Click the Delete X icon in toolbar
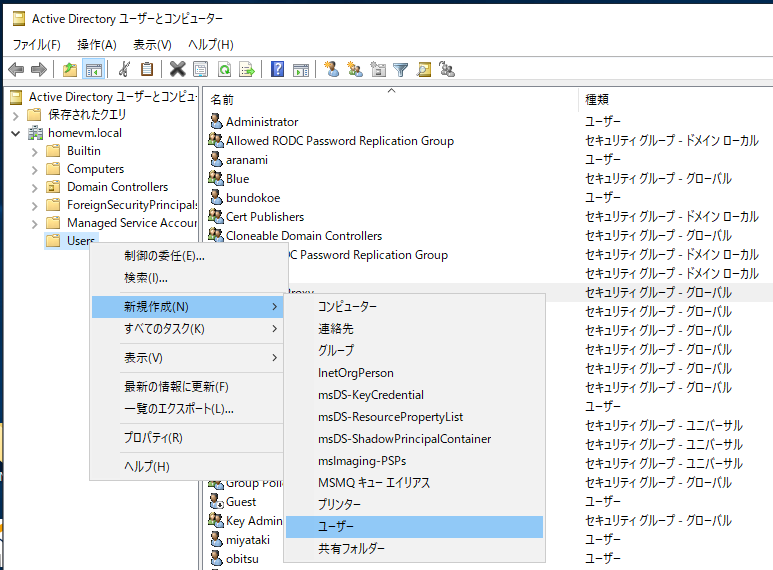 click(177, 70)
